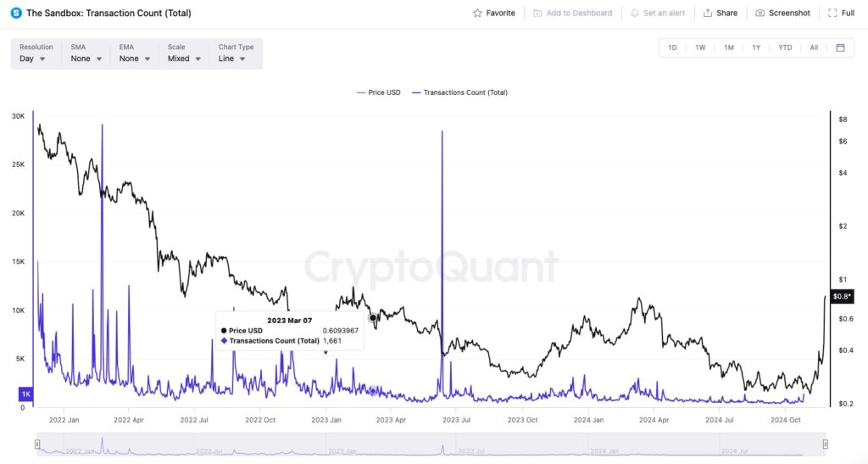This screenshot has height=464, width=868.
Task: Switch to the All time range
Action: tap(814, 48)
